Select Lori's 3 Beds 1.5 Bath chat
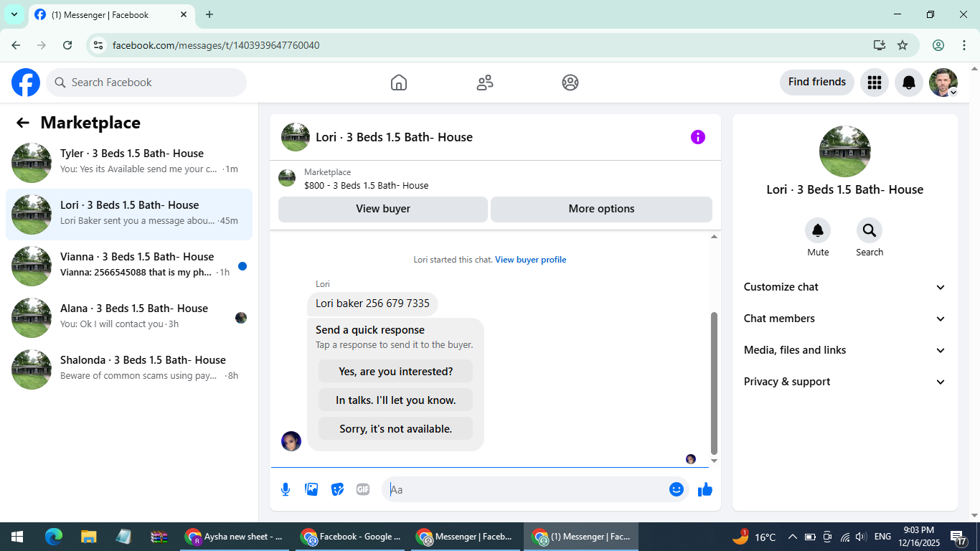Screen dimensions: 980x551 pos(129,215)
